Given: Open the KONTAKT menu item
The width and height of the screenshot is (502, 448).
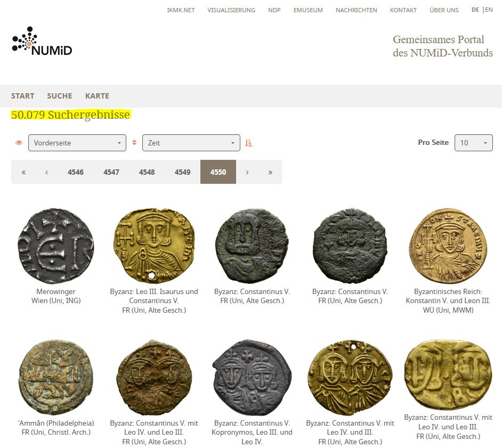Looking at the screenshot, I should point(403,10).
